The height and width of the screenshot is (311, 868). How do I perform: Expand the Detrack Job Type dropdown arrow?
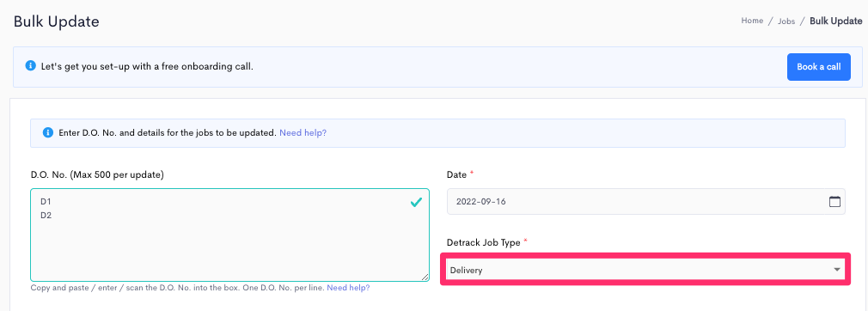pos(836,270)
